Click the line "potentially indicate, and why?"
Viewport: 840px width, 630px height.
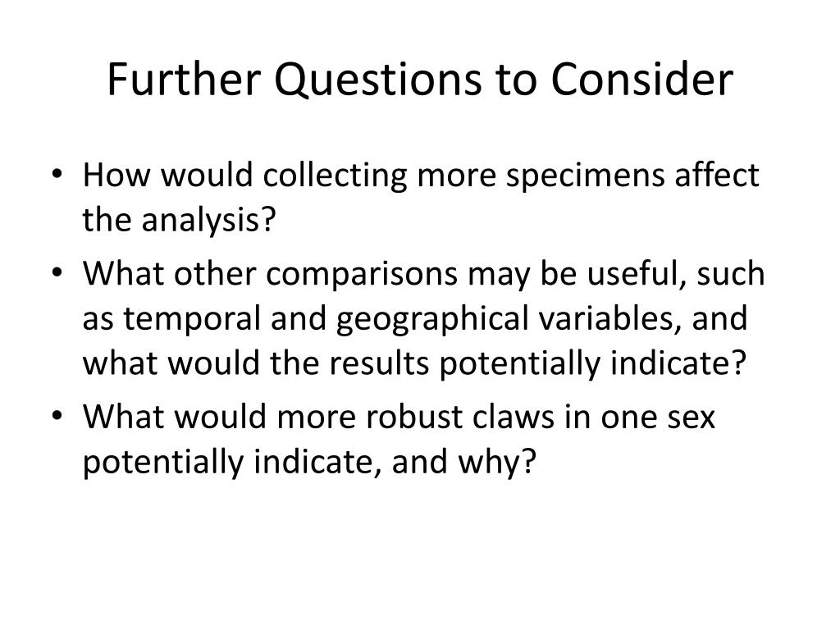309,462
